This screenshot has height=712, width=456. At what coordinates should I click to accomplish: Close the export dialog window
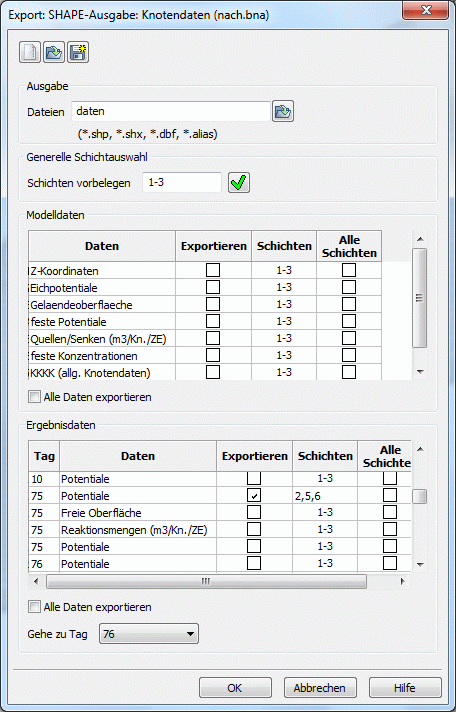coord(426,11)
